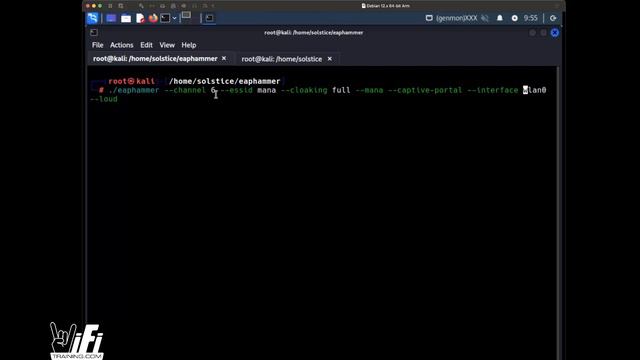The width and height of the screenshot is (640, 360).
Task: Click the word mana after --essid
Action: [x=267, y=90]
